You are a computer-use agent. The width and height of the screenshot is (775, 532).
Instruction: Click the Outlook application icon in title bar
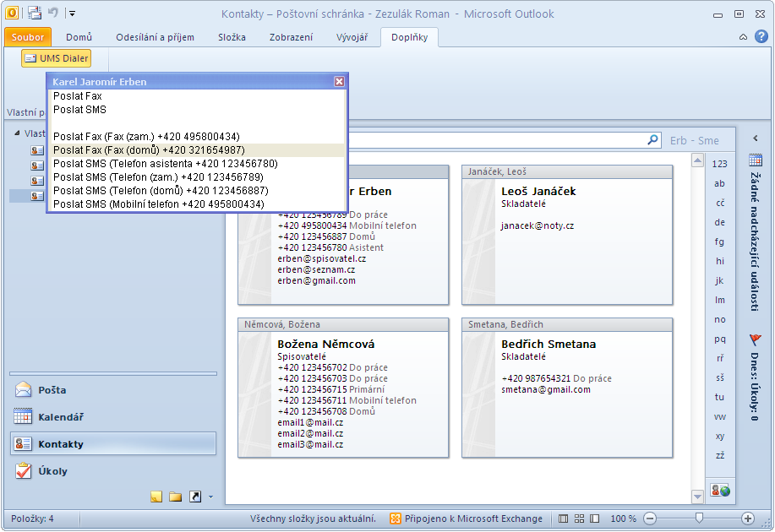pyautogui.click(x=11, y=13)
